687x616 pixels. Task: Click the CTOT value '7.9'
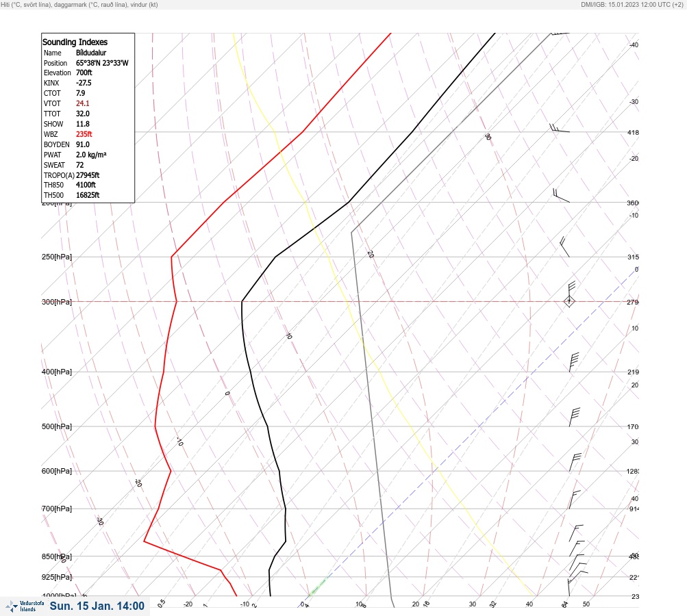(81, 93)
